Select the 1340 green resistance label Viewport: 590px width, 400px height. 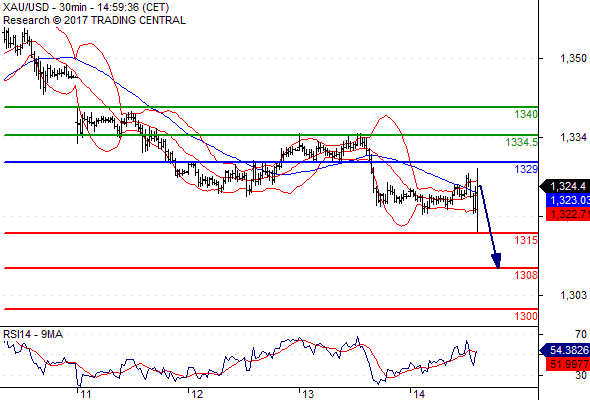[526, 114]
